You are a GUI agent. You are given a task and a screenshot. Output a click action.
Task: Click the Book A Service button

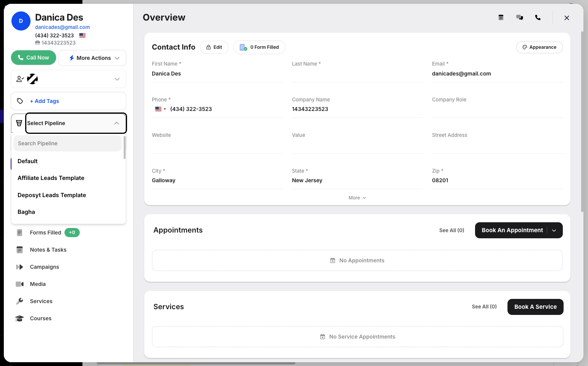point(535,307)
